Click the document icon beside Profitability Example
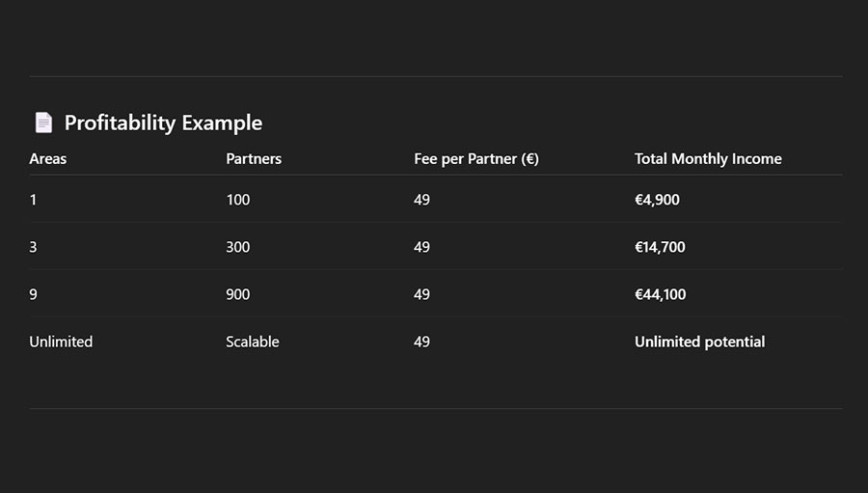The width and height of the screenshot is (868, 493). 43,123
